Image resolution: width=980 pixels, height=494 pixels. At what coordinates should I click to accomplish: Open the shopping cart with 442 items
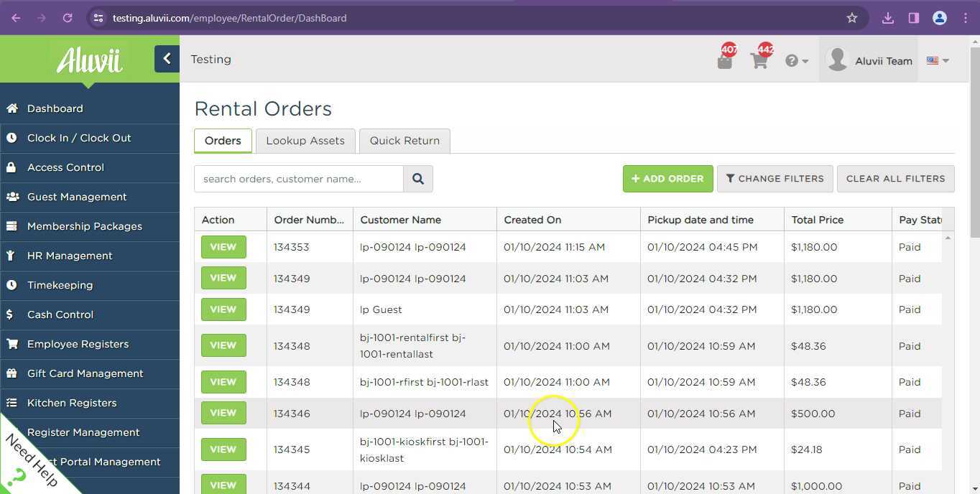[x=759, y=60]
